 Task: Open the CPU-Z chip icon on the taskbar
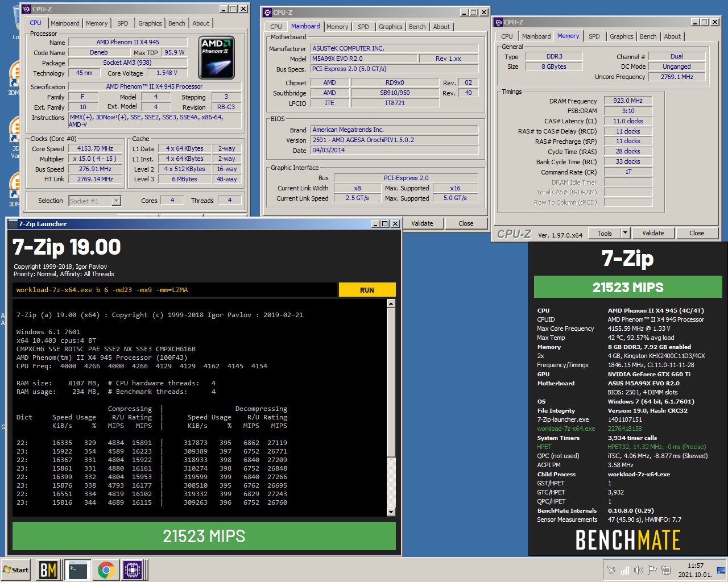133,569
